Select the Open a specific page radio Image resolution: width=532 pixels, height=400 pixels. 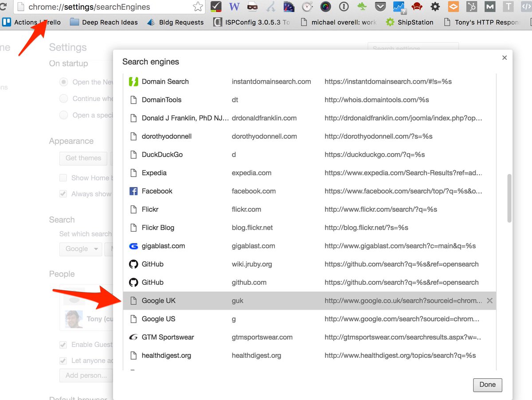coord(64,115)
